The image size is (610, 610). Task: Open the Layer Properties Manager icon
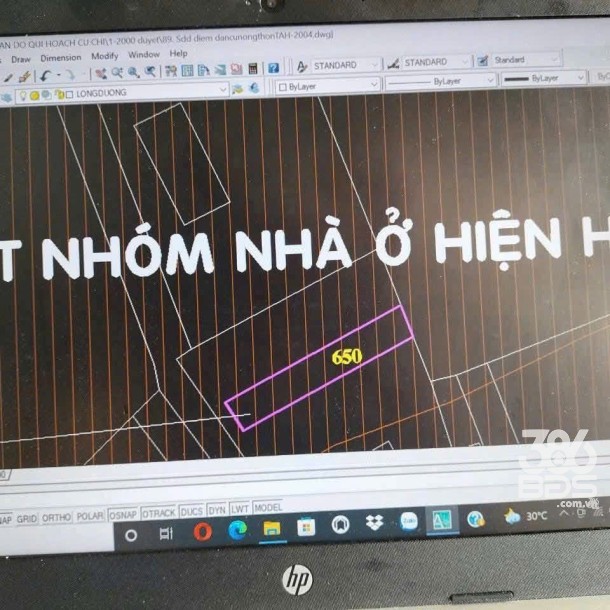pyautogui.click(x=6, y=97)
